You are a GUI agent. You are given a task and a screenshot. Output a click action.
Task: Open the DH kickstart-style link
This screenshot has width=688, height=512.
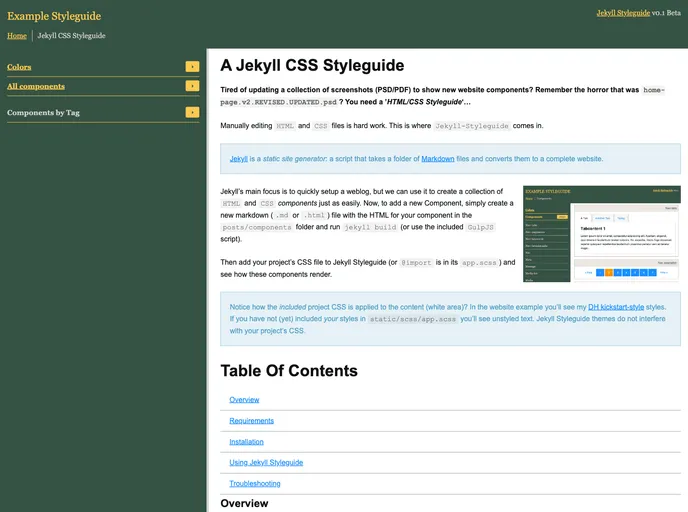[616, 307]
